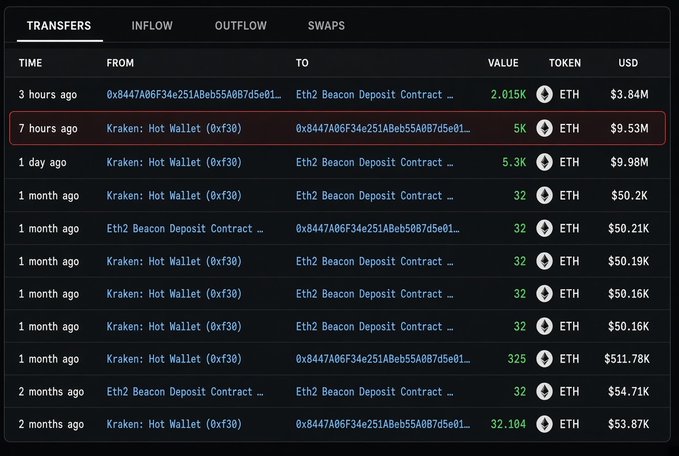Open Eth2 Beacon Deposit Contract in $9.98M row
This screenshot has height=456, width=679.
(375, 162)
